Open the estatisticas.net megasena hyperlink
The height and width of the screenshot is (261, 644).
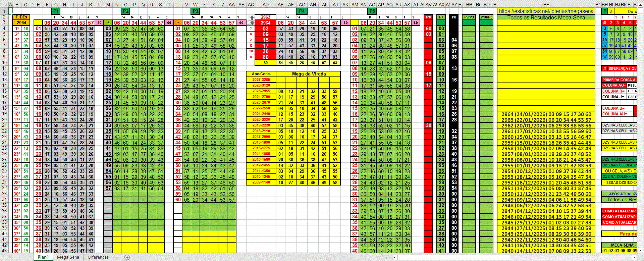pos(546,11)
